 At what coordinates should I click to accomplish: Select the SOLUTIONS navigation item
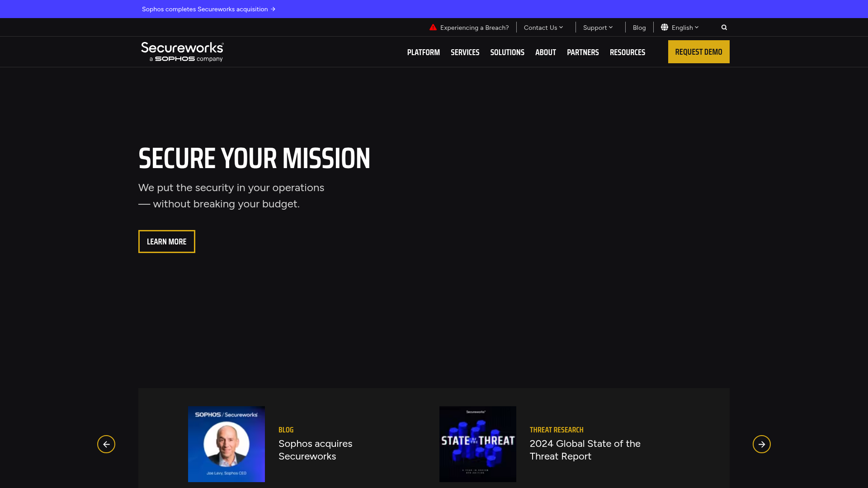[x=507, y=52]
